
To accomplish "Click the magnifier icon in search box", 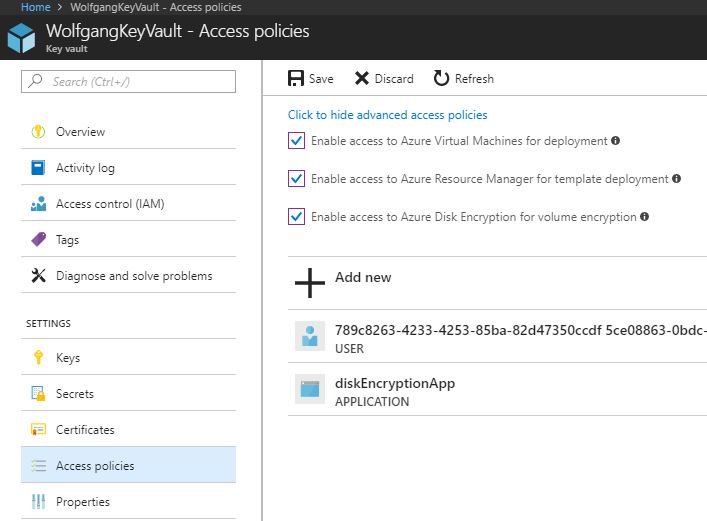I will click(x=35, y=81).
